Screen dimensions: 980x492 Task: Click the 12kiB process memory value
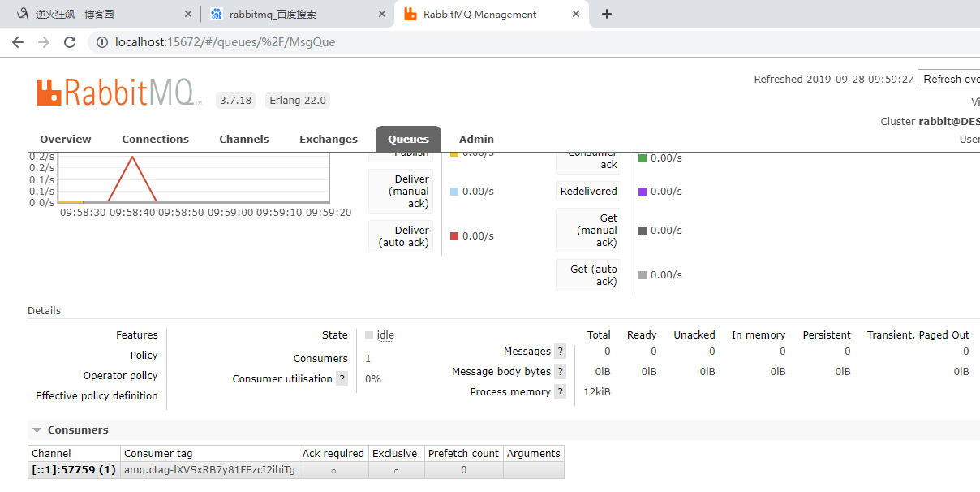597,392
